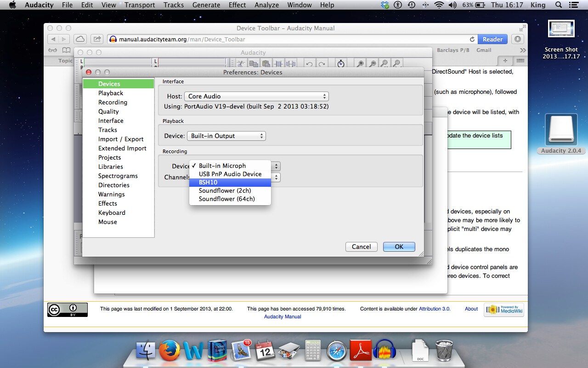The height and width of the screenshot is (368, 588).
Task: Follow the Attribution 3.0 link
Action: coord(435,309)
